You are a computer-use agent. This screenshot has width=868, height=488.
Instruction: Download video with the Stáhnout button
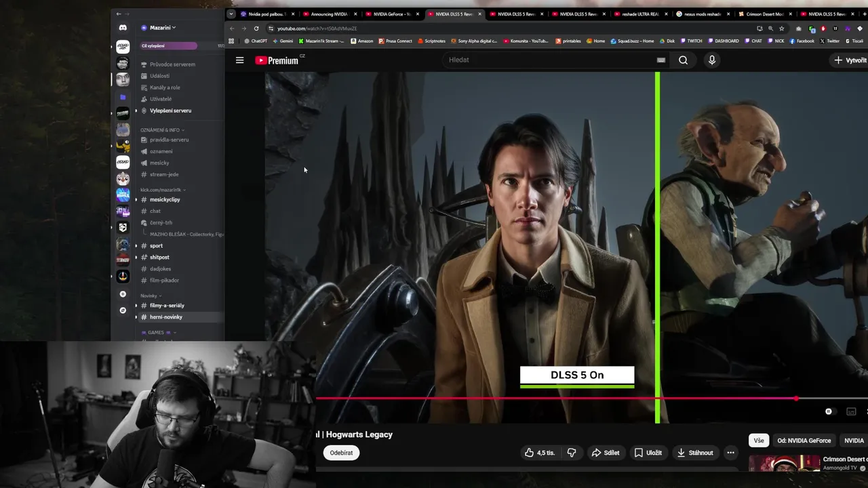pos(695,453)
